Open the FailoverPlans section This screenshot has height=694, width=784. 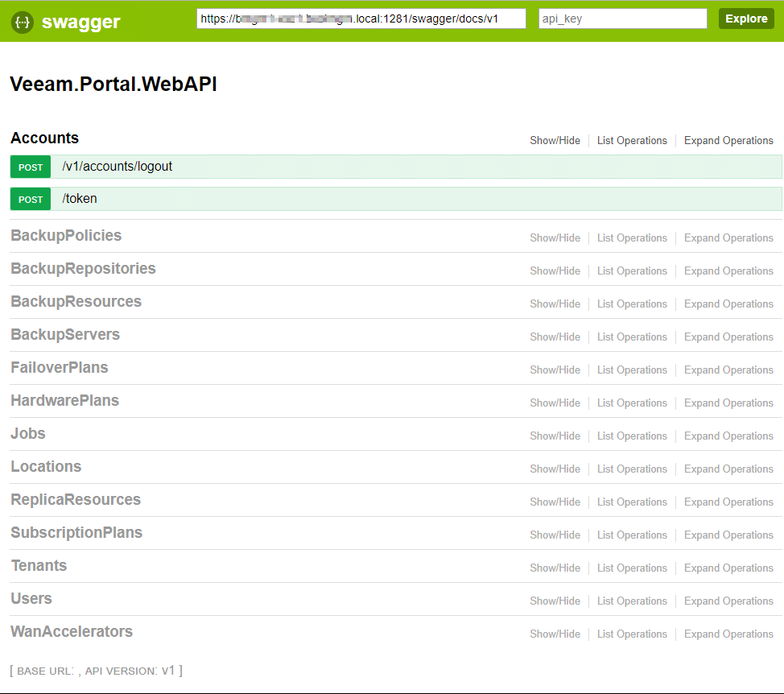point(60,367)
